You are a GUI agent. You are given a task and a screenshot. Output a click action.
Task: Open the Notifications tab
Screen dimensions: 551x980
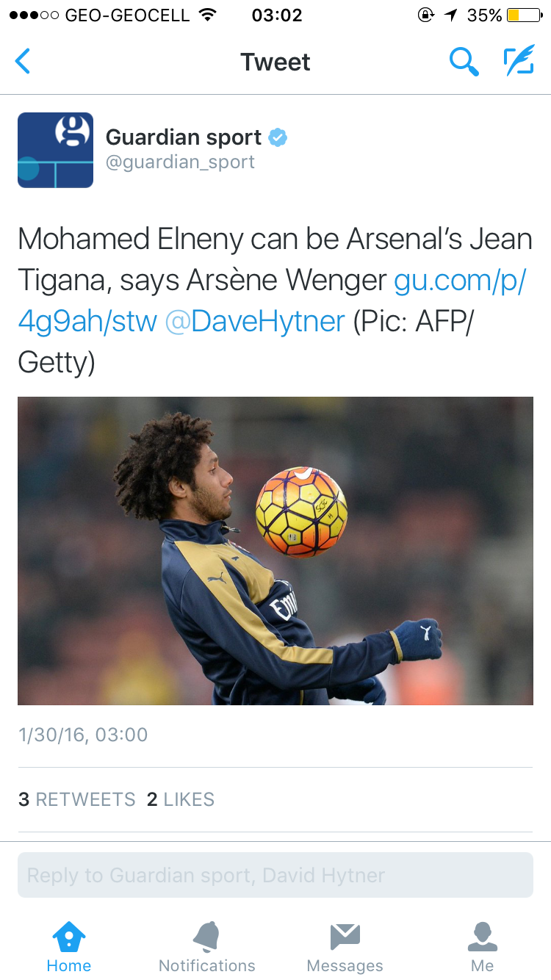[x=207, y=948]
